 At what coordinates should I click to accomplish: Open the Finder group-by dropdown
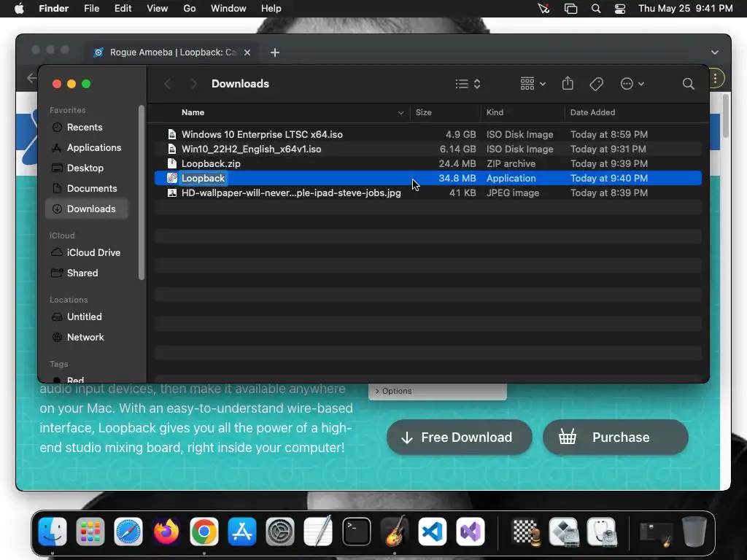point(533,84)
